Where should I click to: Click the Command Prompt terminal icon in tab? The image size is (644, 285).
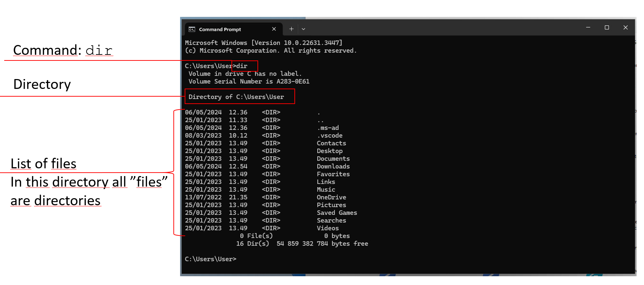pos(192,29)
